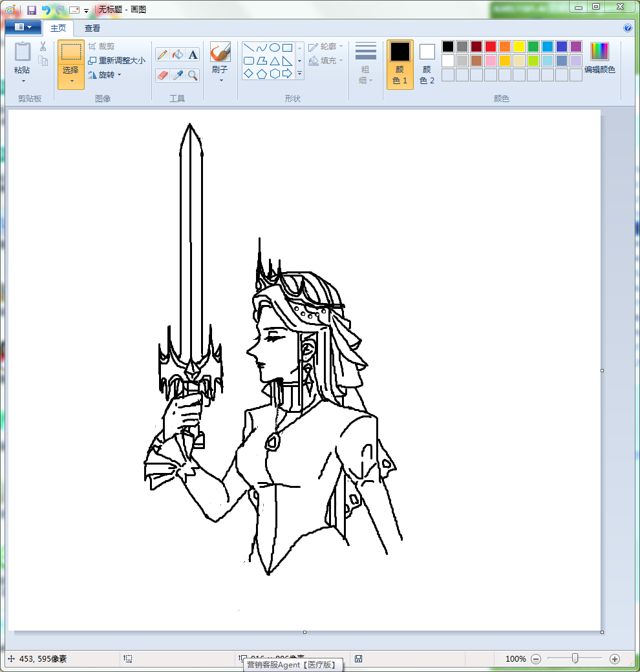Pick the Fill with color bucket tool
The height and width of the screenshot is (672, 640).
[x=178, y=55]
